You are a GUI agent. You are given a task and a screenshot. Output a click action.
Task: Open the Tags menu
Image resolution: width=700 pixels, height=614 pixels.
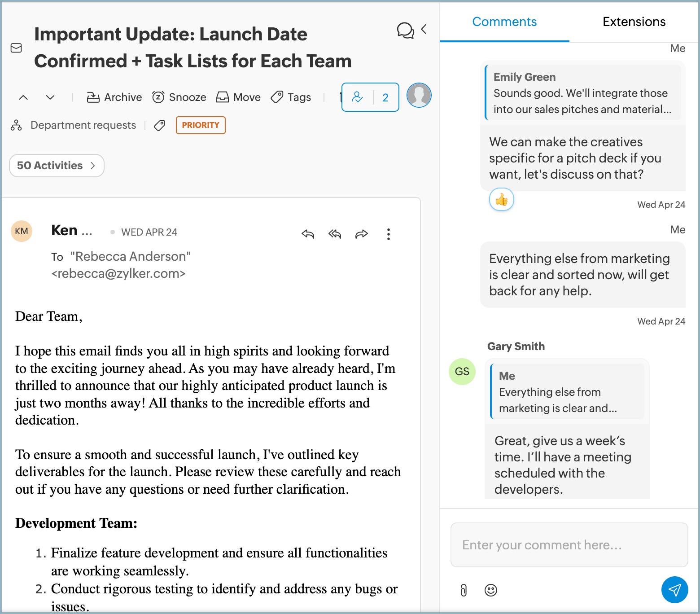[x=290, y=97]
